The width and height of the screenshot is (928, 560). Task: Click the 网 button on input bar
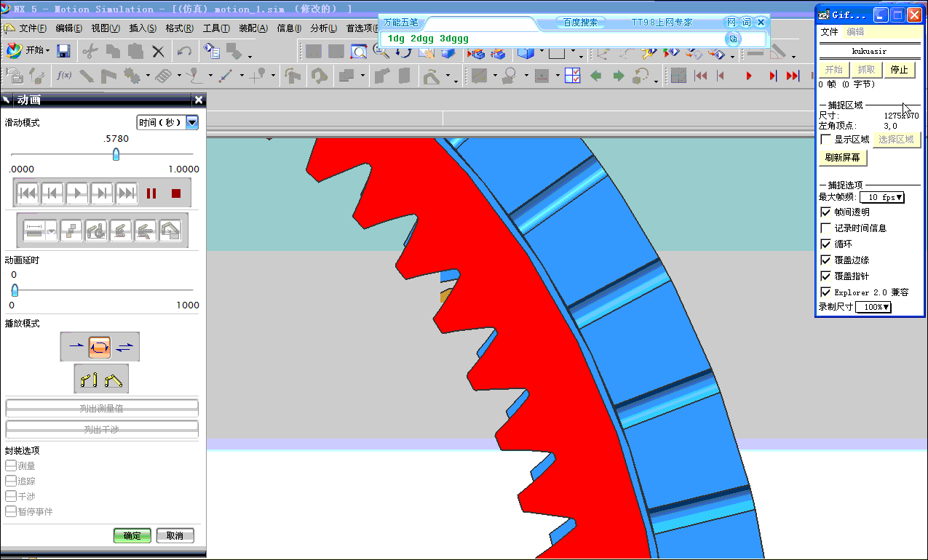(731, 23)
